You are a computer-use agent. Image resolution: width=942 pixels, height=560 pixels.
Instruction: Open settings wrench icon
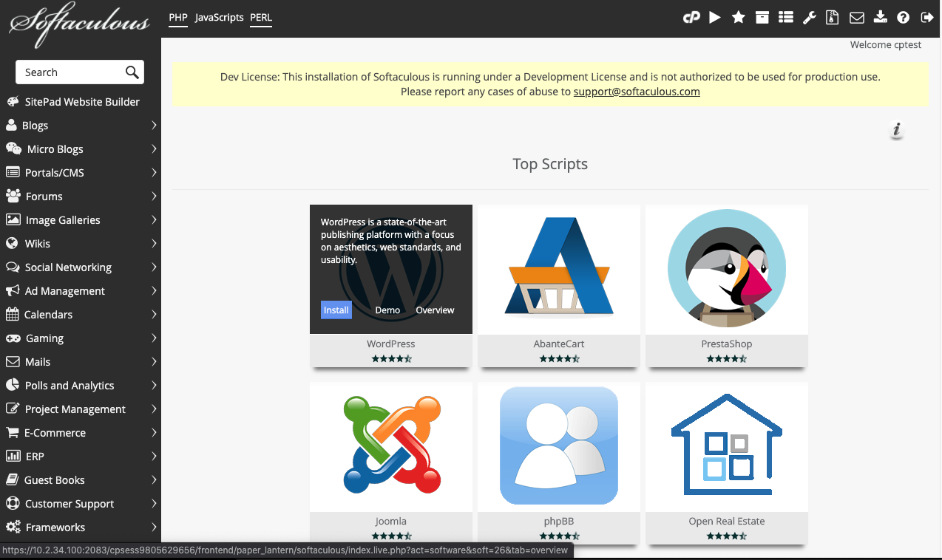click(810, 18)
